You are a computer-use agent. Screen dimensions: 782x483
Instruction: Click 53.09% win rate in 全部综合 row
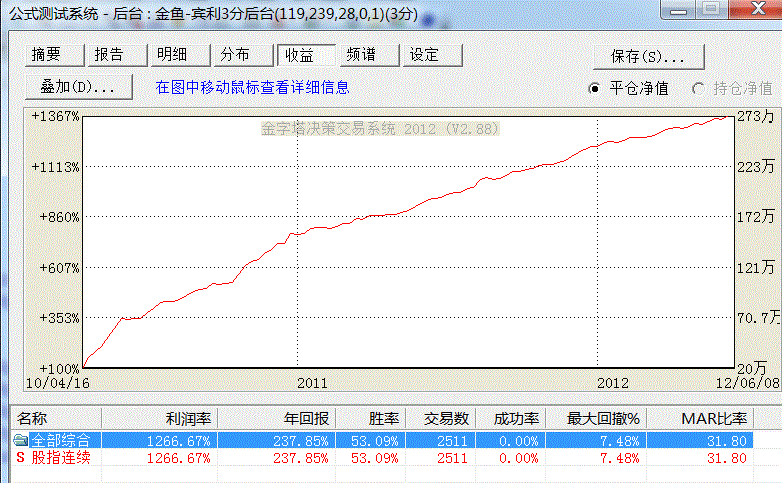[375, 441]
